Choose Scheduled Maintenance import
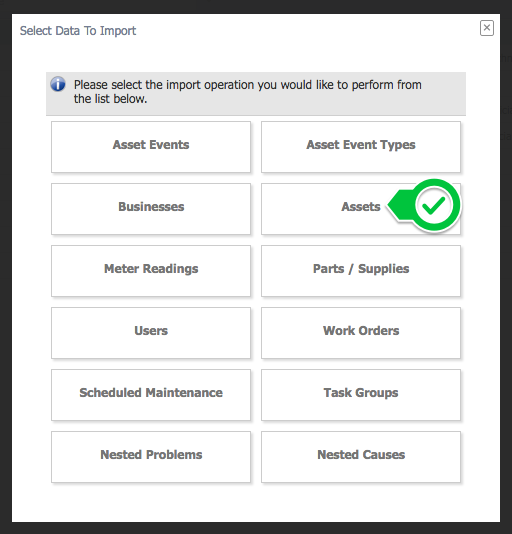Image resolution: width=512 pixels, height=534 pixels. 151,395
